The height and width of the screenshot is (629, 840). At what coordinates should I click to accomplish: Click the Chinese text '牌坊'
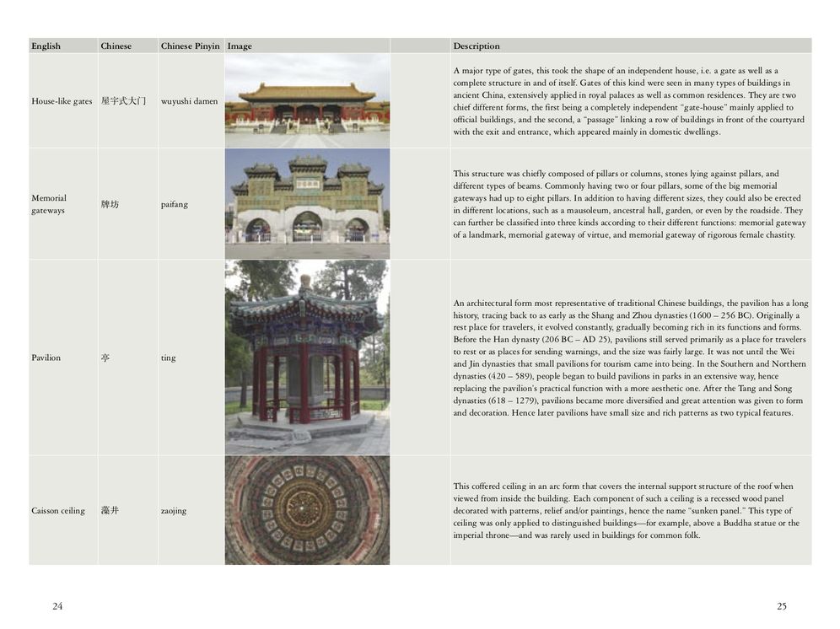pyautogui.click(x=110, y=204)
